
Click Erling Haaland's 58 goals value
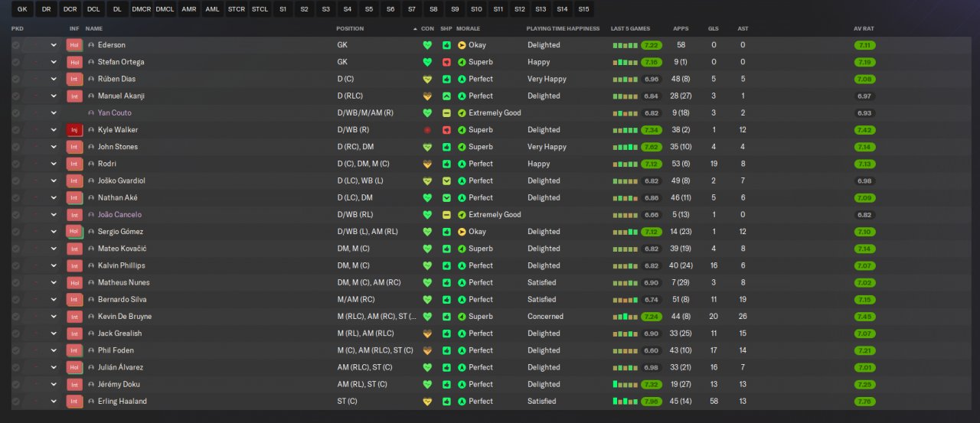click(x=714, y=402)
